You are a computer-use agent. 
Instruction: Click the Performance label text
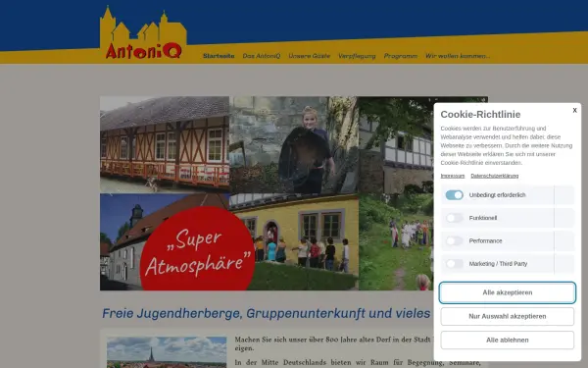click(x=485, y=240)
